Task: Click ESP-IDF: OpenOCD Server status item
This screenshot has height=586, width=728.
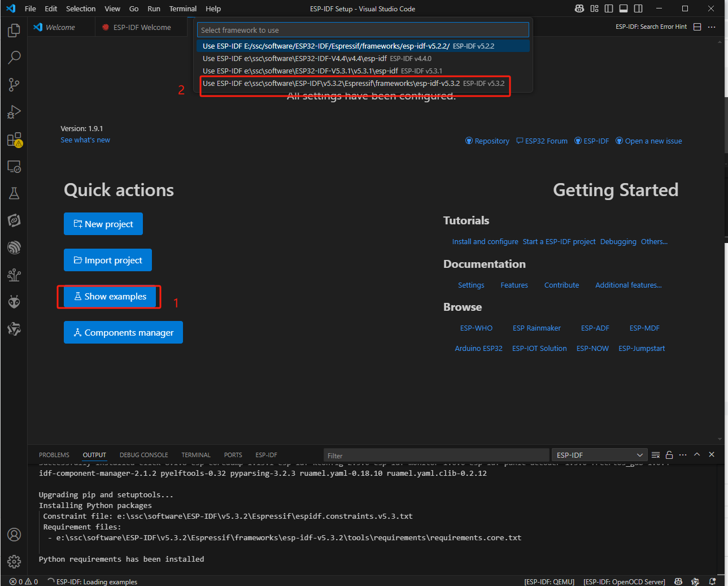Action: point(624,581)
